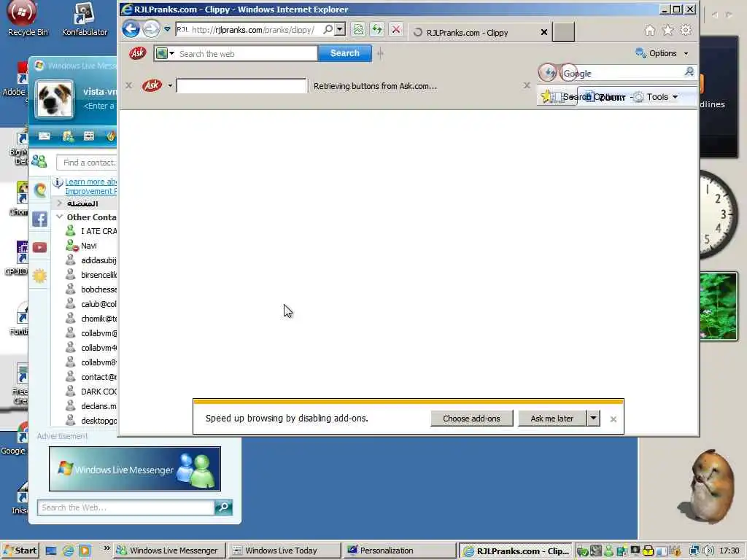Open the recent pages dropdown arrow
747x560 pixels.
[167, 29]
